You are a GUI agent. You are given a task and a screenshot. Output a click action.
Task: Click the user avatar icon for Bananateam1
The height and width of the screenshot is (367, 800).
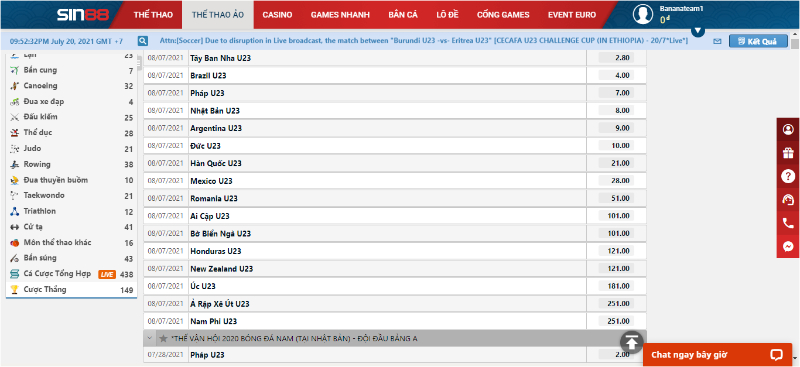[x=643, y=14]
